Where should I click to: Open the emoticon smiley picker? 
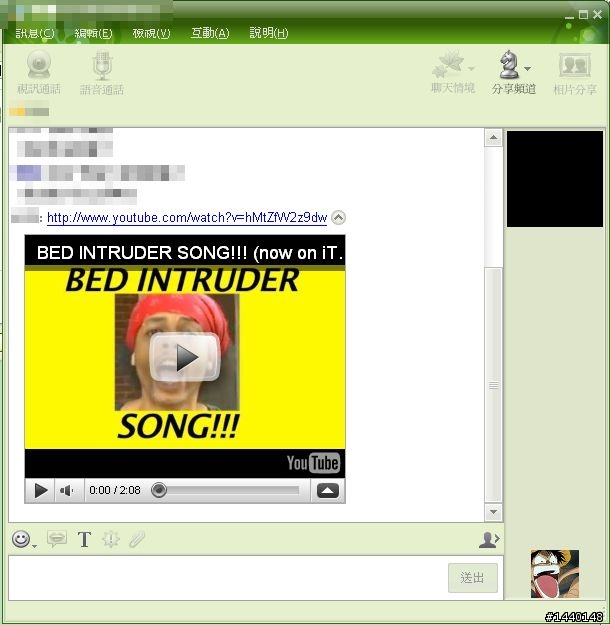21,539
